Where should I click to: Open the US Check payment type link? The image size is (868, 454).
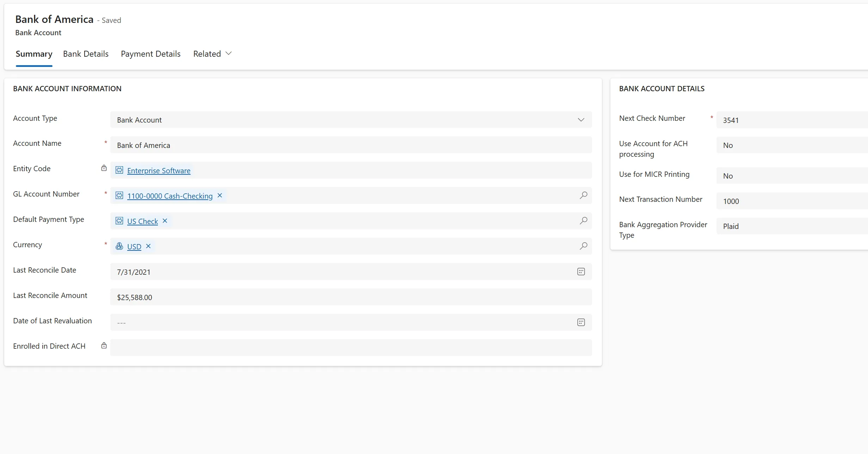point(142,222)
